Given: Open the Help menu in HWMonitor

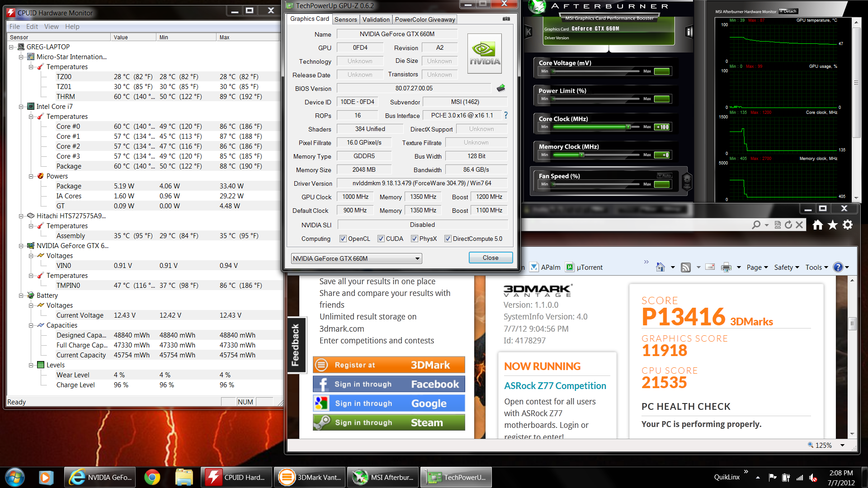Looking at the screenshot, I should pos(72,27).
